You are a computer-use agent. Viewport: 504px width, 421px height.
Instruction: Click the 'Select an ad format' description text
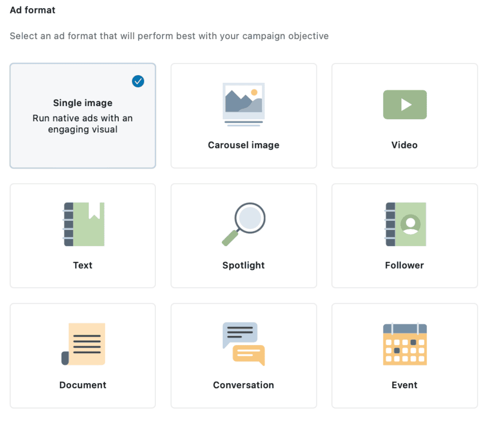pos(169,36)
